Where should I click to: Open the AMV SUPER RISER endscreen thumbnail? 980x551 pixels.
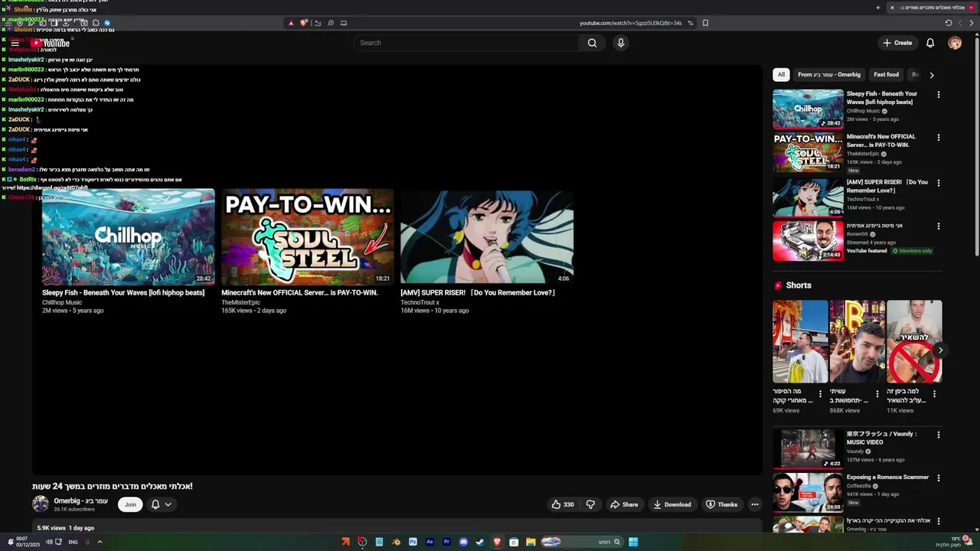[x=487, y=236]
